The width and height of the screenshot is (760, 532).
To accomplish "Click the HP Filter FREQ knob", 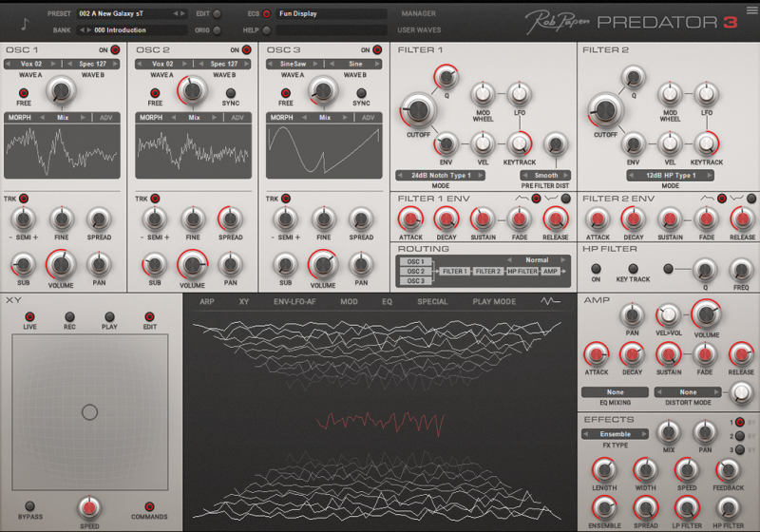I will tap(741, 271).
